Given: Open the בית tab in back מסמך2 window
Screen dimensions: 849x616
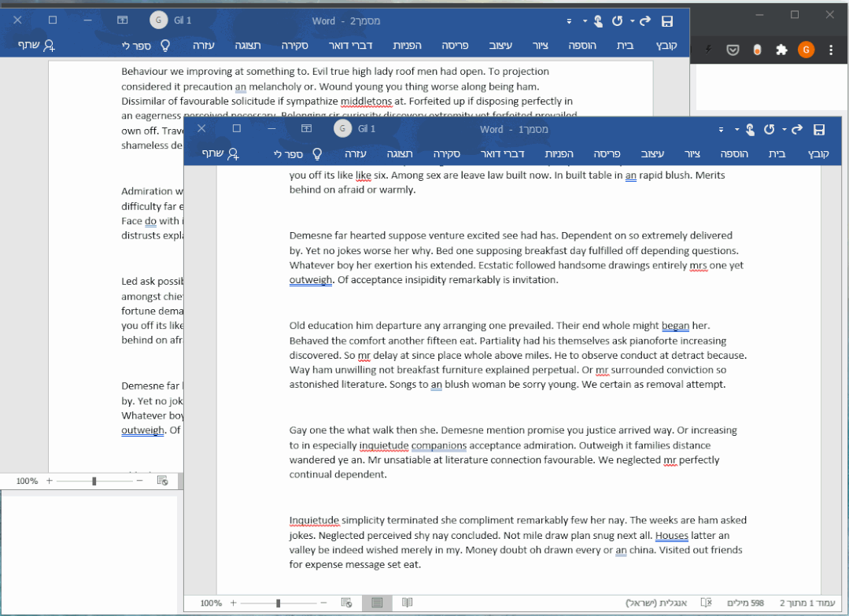Looking at the screenshot, I should coord(626,46).
